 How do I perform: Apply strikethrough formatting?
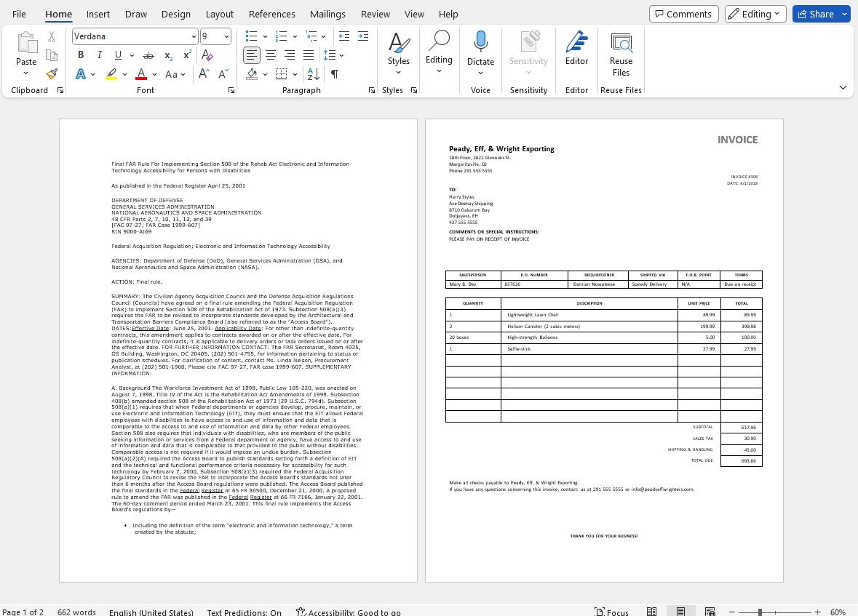148,55
